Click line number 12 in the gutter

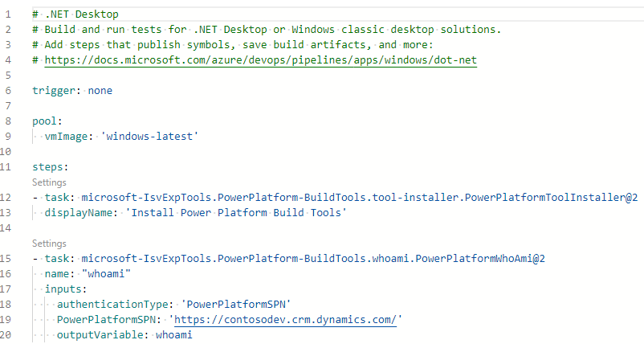coord(6,197)
